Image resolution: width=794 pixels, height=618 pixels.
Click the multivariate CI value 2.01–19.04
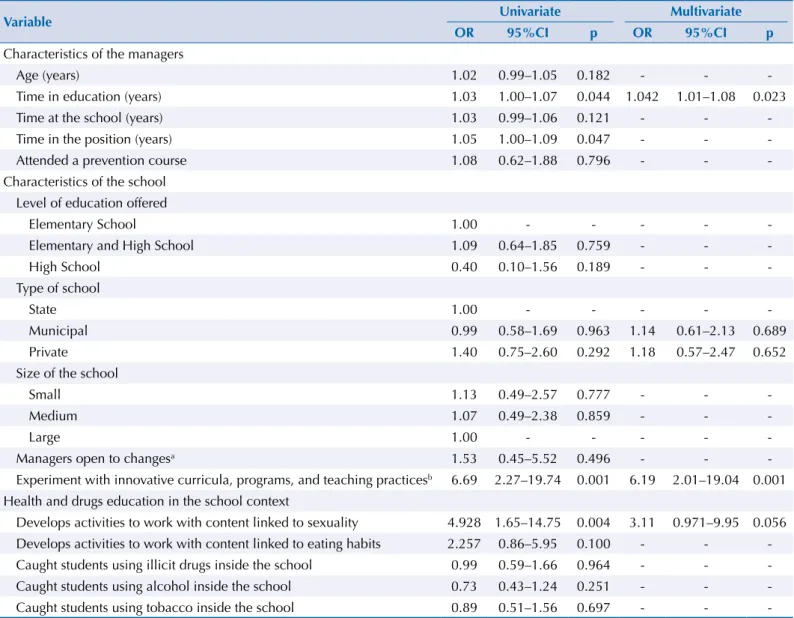(x=706, y=480)
